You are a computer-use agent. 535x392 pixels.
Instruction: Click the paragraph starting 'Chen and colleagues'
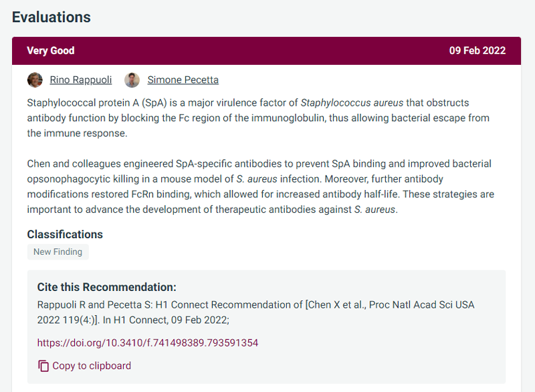(x=261, y=187)
